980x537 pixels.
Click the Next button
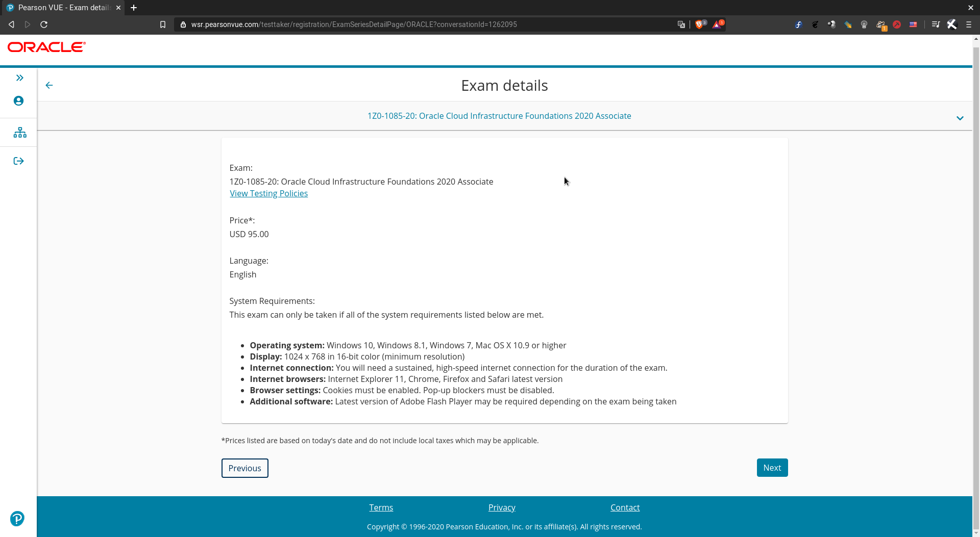coord(772,467)
